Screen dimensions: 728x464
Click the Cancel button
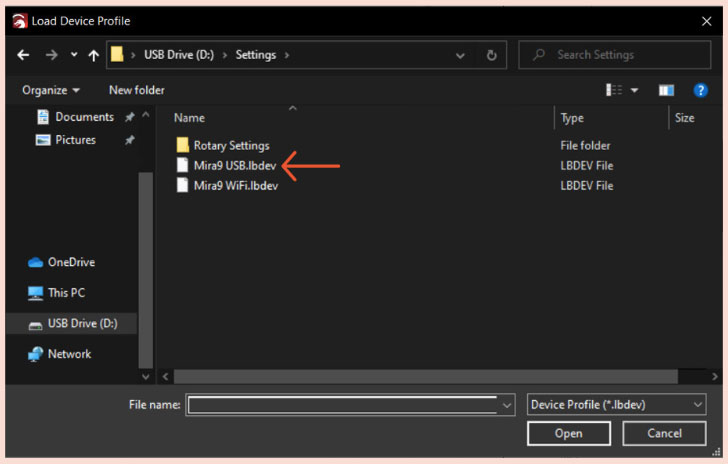664,434
